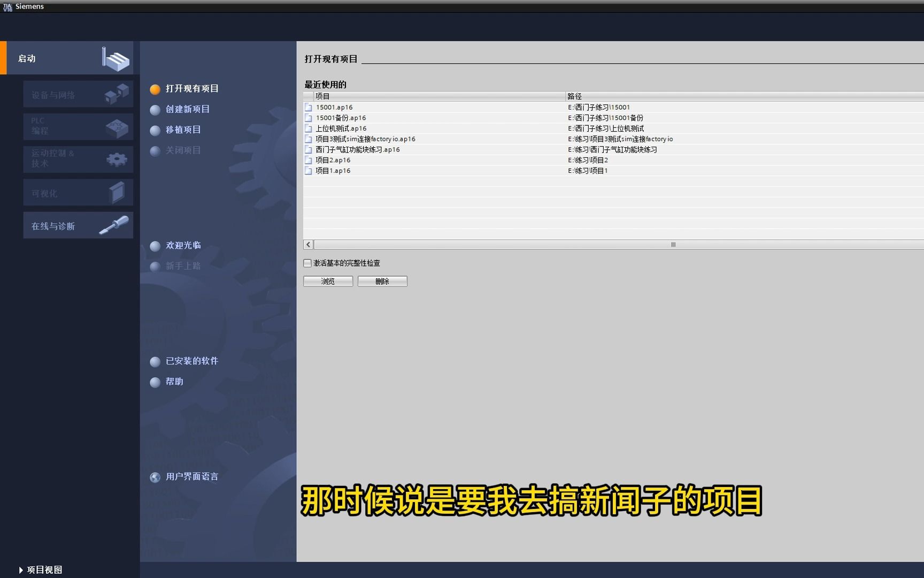Image resolution: width=924 pixels, height=578 pixels.
Task: Click the 路径 column header
Action: 744,96
